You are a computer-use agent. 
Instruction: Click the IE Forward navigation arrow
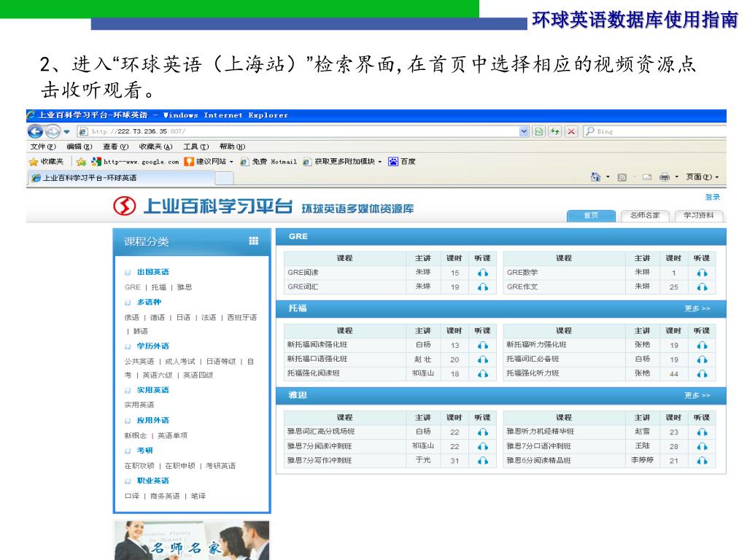click(53, 131)
